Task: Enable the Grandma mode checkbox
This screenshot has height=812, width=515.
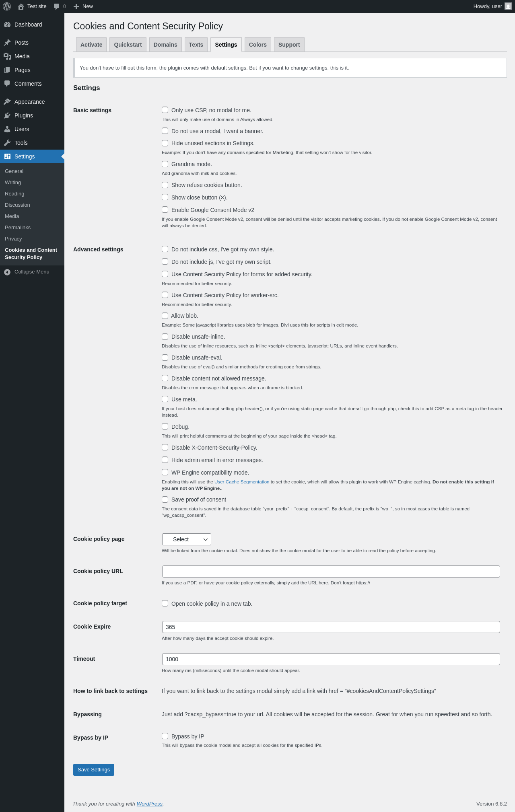Action: [165, 164]
